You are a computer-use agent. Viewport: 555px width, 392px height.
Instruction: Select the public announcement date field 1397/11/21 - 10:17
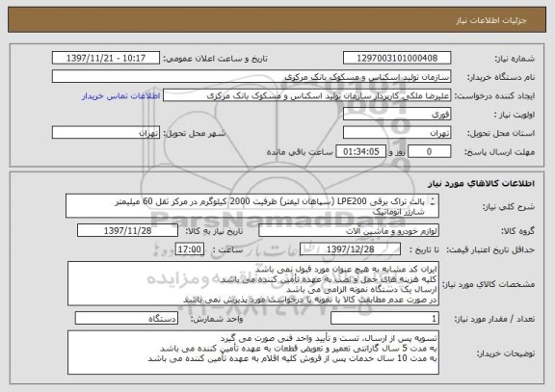pos(106,58)
